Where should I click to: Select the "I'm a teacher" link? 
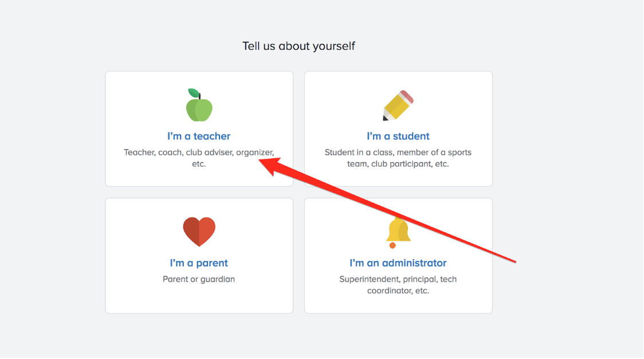pos(199,136)
